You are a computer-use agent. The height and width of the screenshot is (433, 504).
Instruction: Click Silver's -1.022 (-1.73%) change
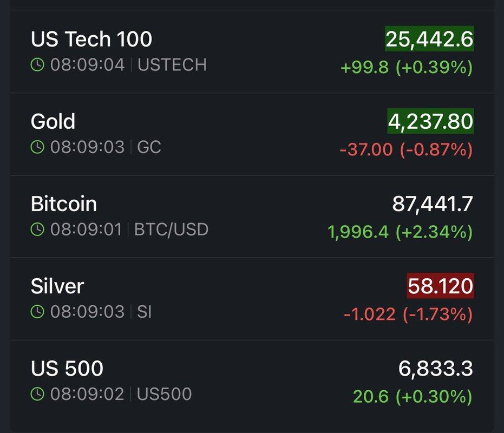[x=408, y=314]
